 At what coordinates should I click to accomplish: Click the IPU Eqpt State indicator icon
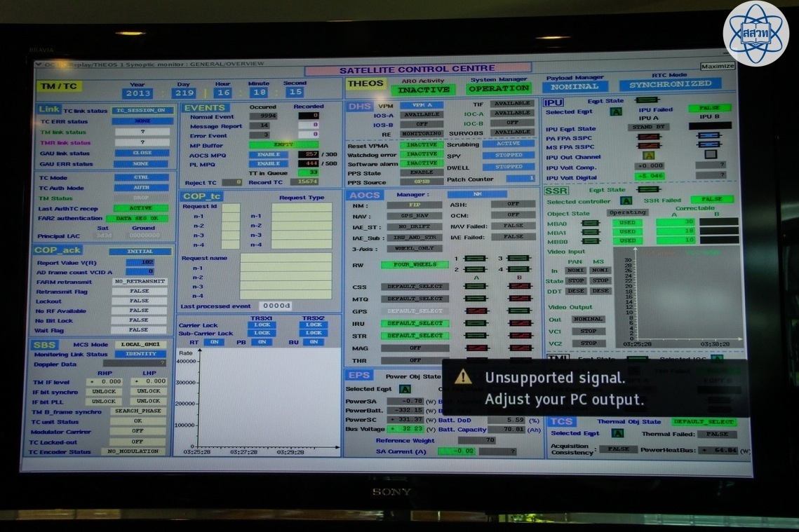point(647,100)
